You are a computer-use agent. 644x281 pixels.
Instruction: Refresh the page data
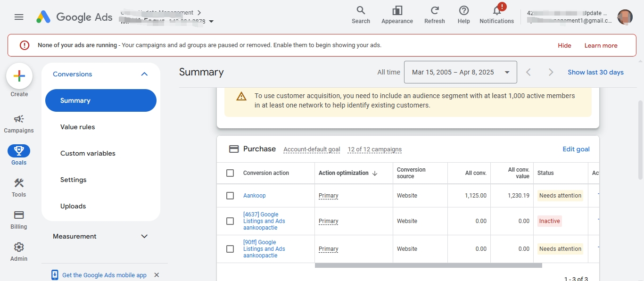pyautogui.click(x=435, y=15)
